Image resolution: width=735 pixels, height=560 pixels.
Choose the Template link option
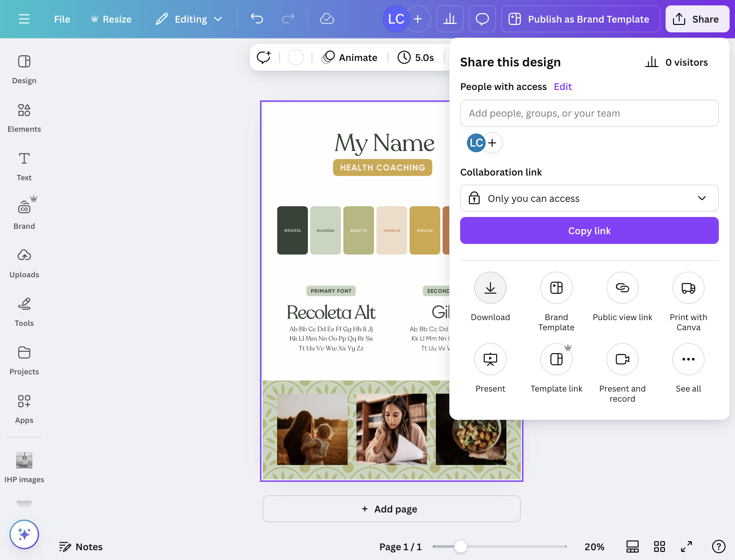(556, 359)
